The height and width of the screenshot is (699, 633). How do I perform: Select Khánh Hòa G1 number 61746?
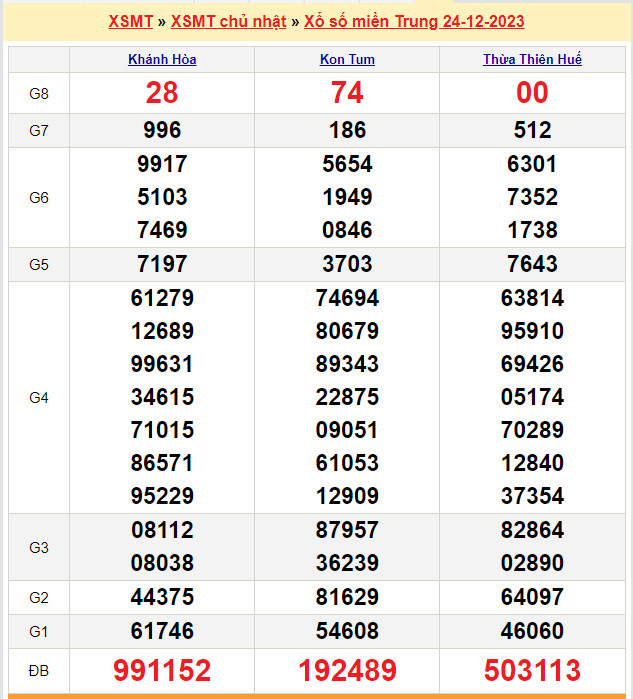click(x=162, y=631)
